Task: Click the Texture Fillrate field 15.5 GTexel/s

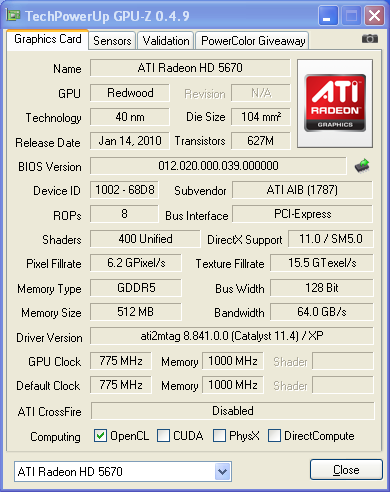Action: [x=322, y=263]
